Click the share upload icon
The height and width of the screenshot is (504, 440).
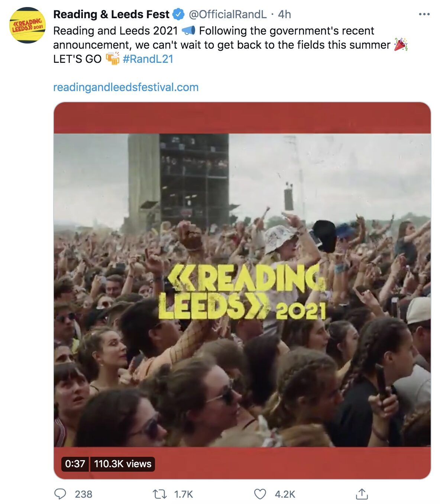pos(362,494)
